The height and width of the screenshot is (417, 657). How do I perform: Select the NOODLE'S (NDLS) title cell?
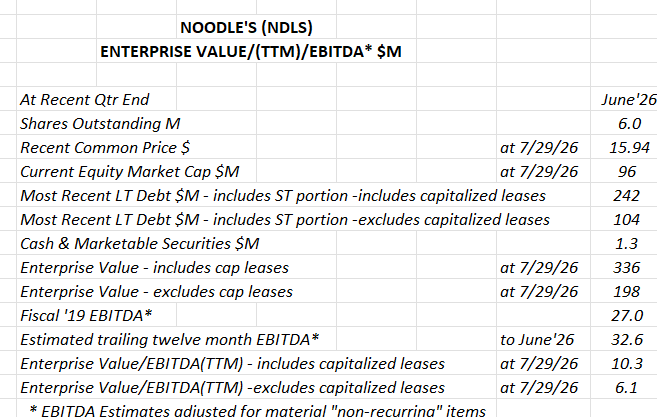246,28
